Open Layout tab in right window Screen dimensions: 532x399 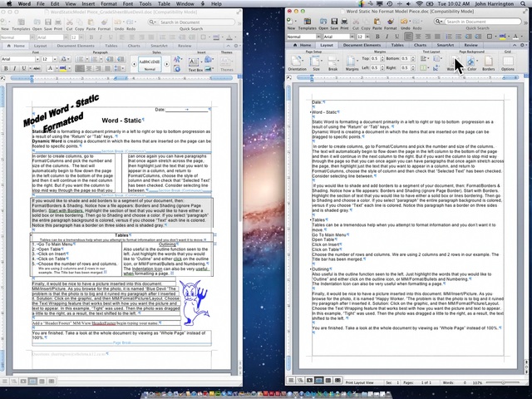coord(327,45)
